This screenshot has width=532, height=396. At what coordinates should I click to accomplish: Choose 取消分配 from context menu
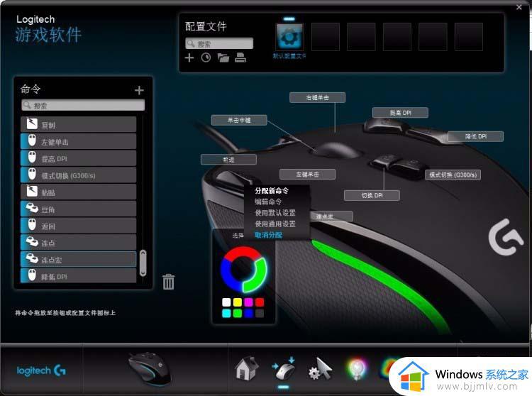(268, 235)
